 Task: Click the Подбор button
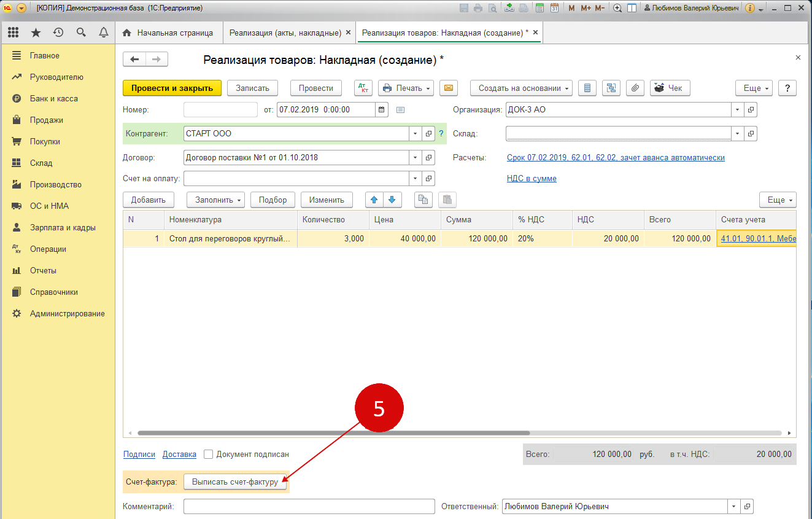point(273,200)
